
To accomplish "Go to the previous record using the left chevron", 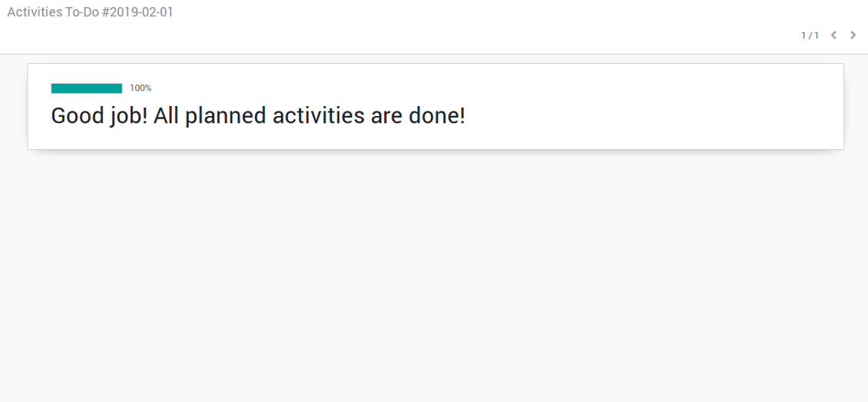I will [833, 35].
